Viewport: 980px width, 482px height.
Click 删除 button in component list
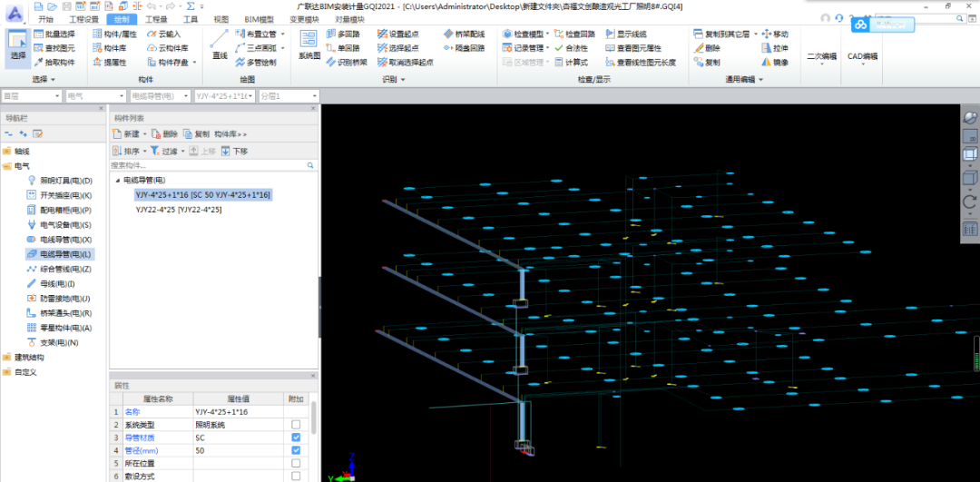[165, 133]
